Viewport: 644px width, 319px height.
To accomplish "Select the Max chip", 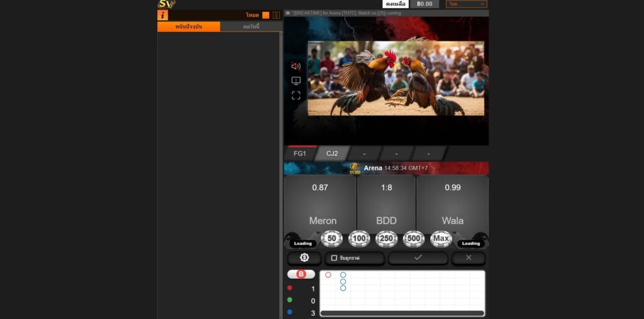I will click(x=441, y=239).
